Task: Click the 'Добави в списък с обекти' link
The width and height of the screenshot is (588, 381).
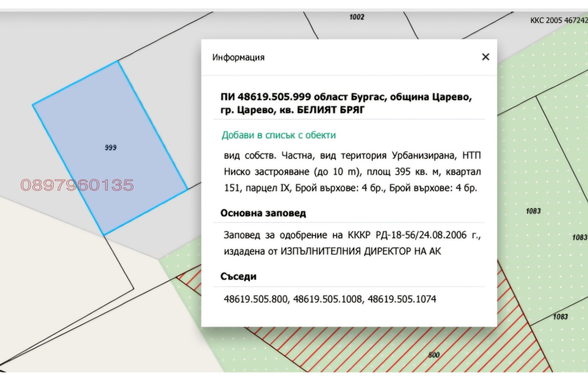Action: [279, 135]
